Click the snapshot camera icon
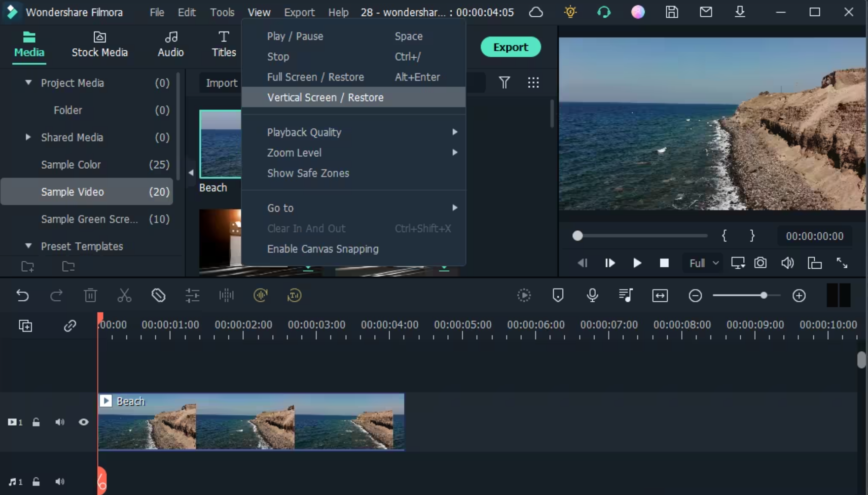Image resolution: width=868 pixels, height=495 pixels. [x=760, y=263]
